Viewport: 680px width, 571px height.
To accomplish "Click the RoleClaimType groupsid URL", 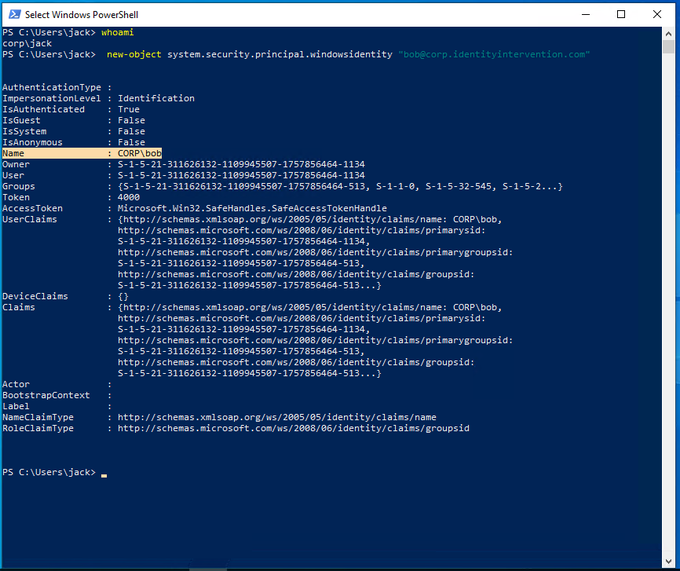I will click(x=292, y=428).
